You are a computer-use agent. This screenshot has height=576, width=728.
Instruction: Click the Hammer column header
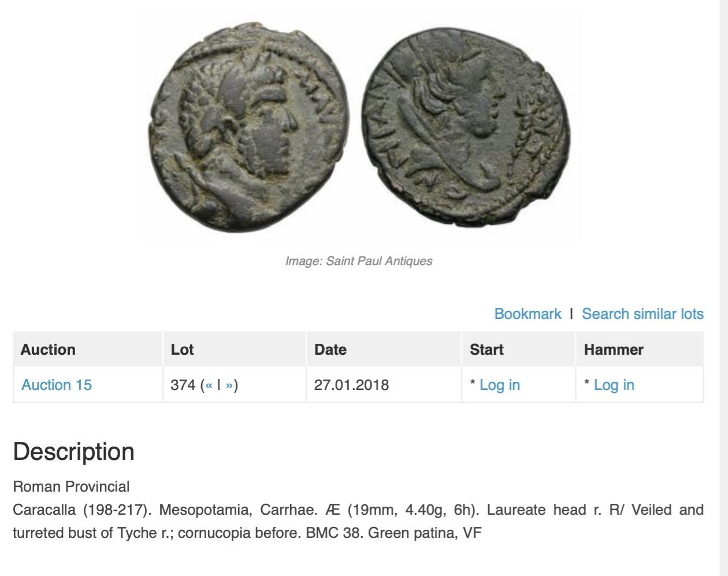pos(614,350)
